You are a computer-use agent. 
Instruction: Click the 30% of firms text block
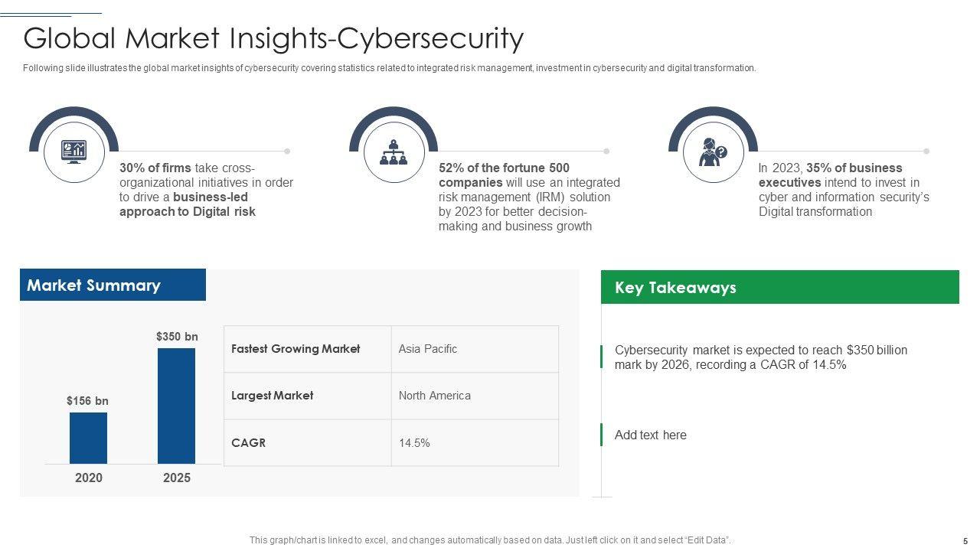click(x=207, y=190)
